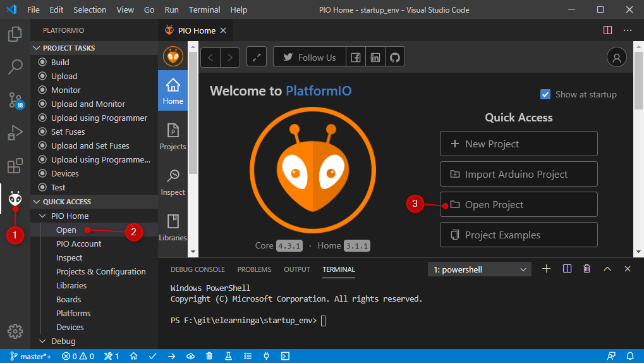Switch to DEBUG CONSOLE panel tab
The width and height of the screenshot is (644, 363).
pyautogui.click(x=198, y=269)
